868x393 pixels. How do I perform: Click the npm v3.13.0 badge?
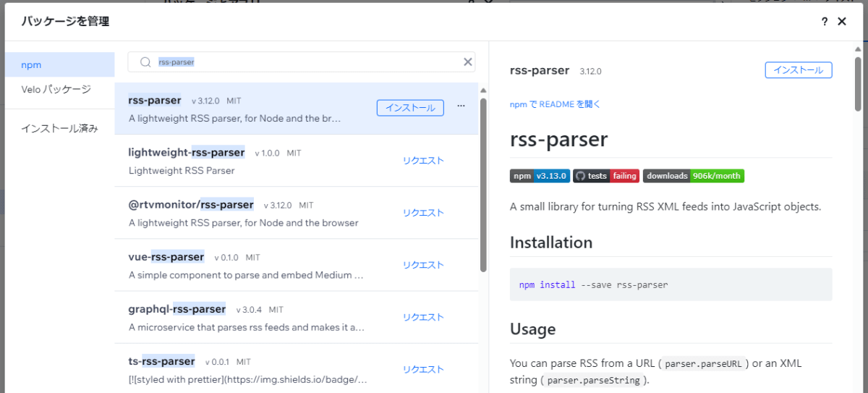[x=540, y=176]
